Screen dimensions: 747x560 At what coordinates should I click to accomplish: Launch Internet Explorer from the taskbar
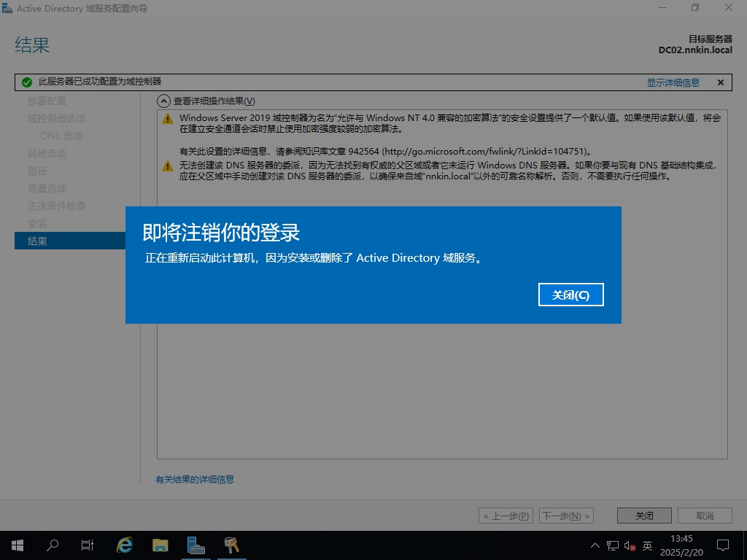(125, 545)
